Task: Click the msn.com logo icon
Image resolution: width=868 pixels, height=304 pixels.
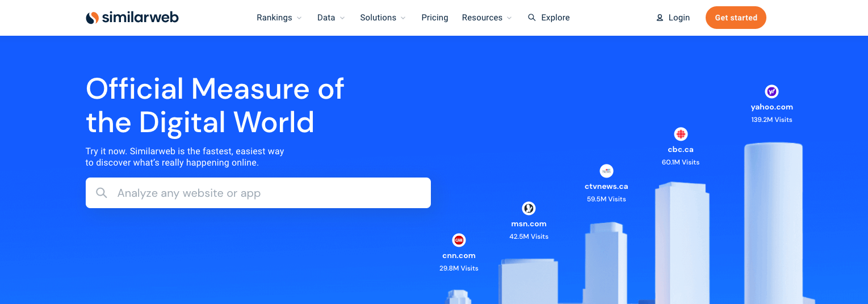Action: [x=529, y=208]
